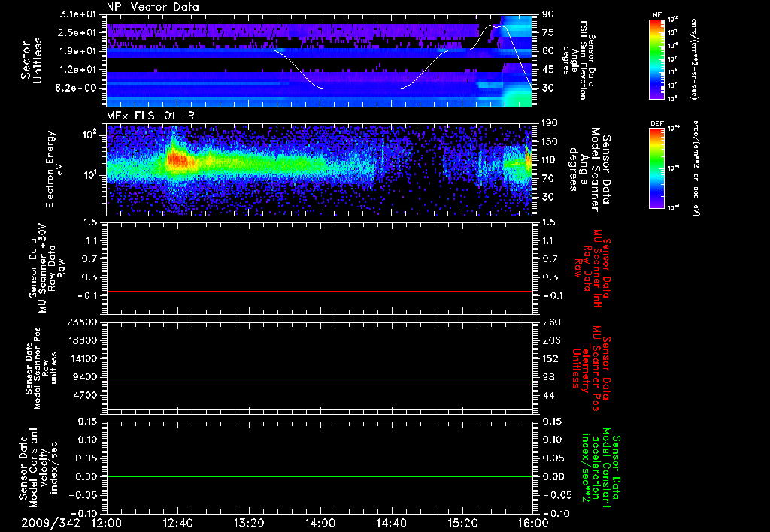Click the 9400 scanner position tick label

[x=85, y=377]
